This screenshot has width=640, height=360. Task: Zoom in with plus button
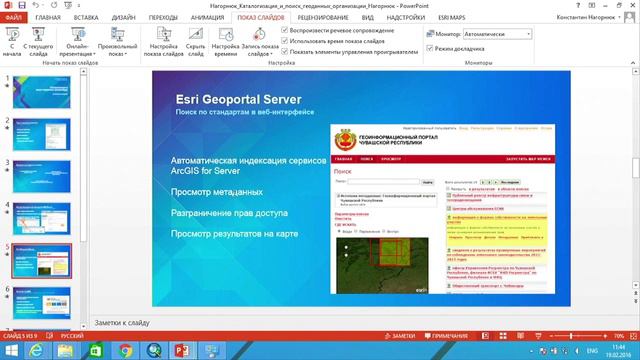pos(605,336)
